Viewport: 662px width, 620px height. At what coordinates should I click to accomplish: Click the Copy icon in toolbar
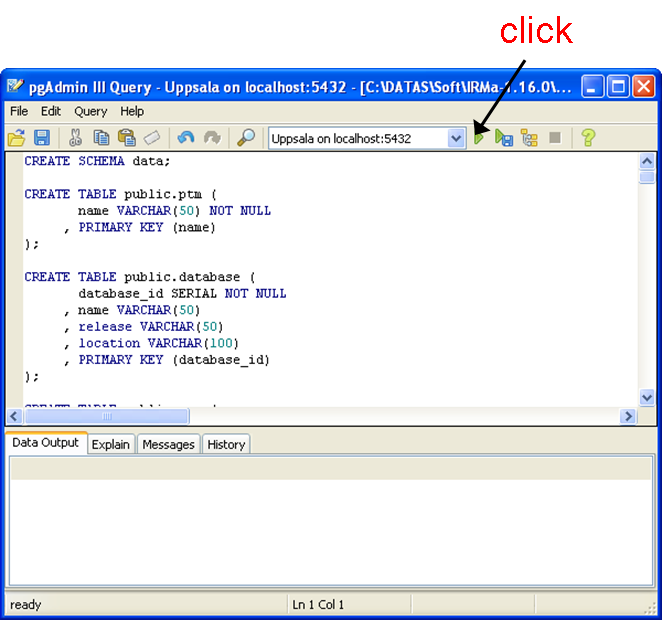101,138
